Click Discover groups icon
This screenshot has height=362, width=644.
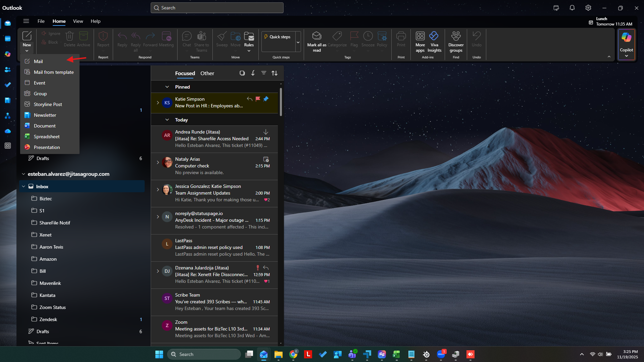pos(456,36)
